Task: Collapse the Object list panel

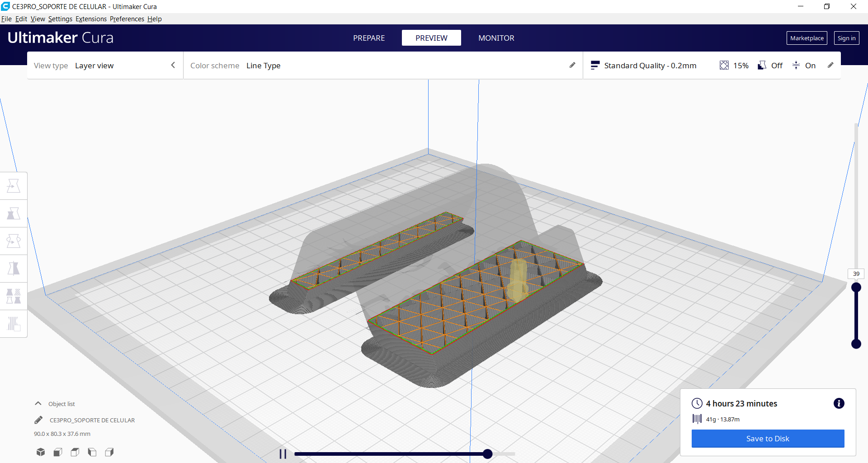Action: point(38,403)
